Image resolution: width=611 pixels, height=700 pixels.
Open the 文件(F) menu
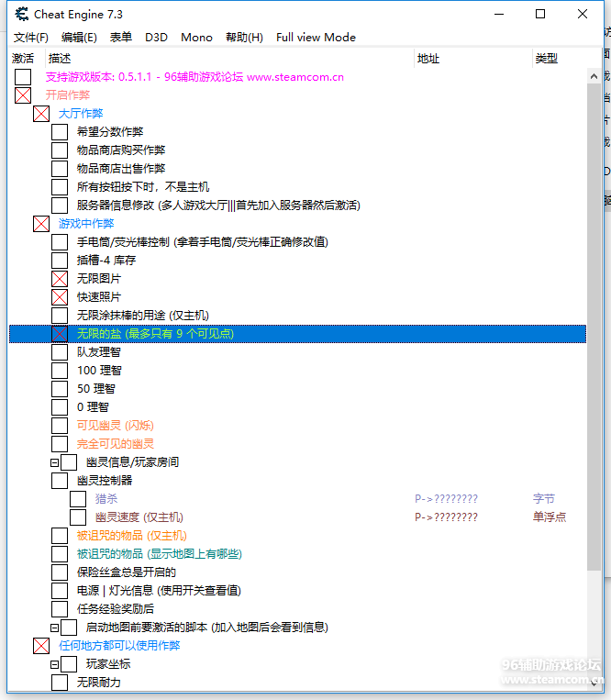click(31, 38)
